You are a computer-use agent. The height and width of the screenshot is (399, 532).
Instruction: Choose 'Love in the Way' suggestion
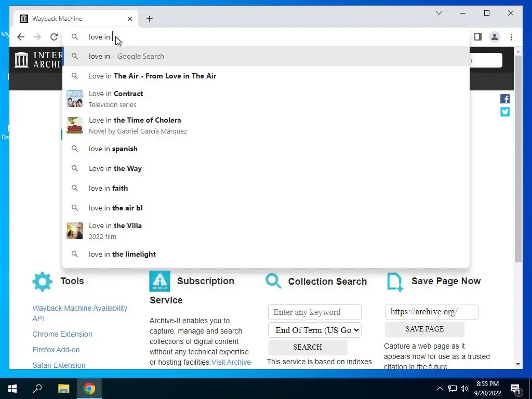tap(266, 168)
